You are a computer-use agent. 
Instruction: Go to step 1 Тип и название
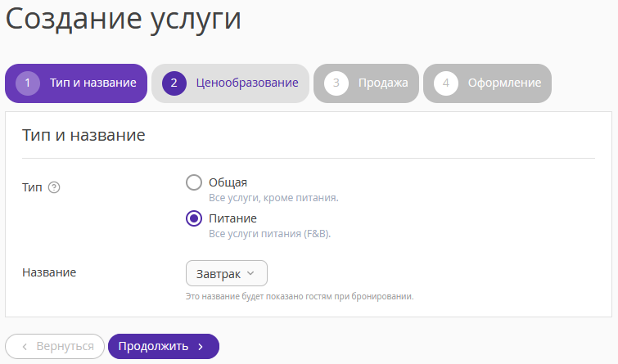pos(76,83)
